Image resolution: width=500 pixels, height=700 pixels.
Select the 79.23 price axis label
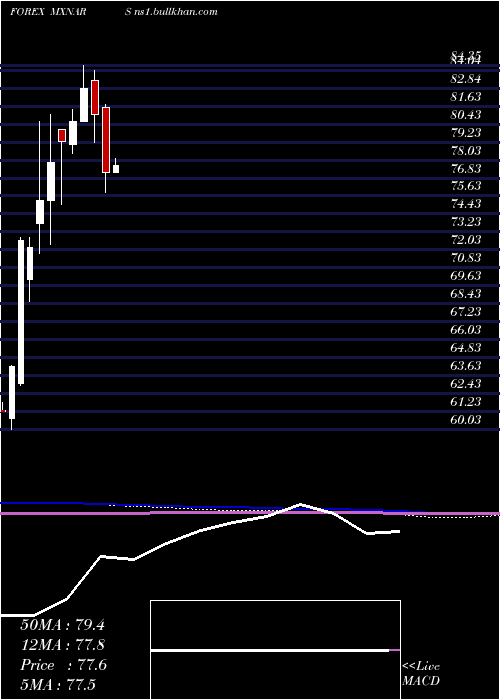[466, 133]
